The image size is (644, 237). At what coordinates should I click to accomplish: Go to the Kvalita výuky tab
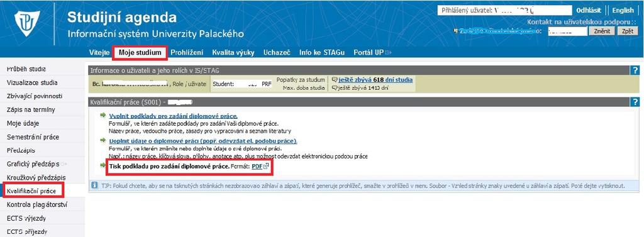(x=233, y=53)
